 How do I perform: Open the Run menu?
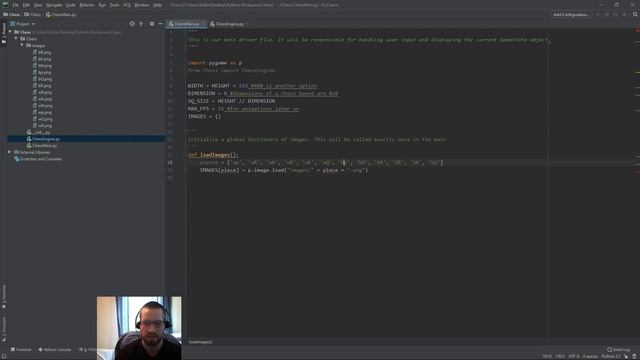102,5
